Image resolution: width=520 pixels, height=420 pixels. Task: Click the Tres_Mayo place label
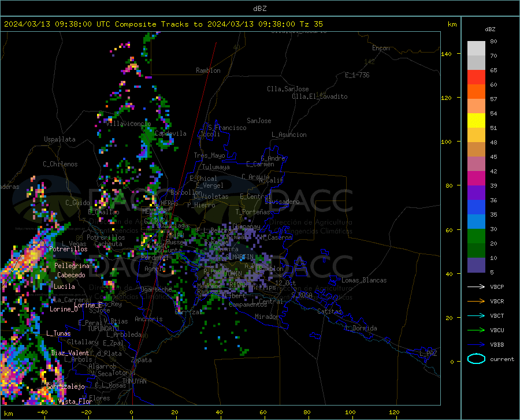coord(209,155)
